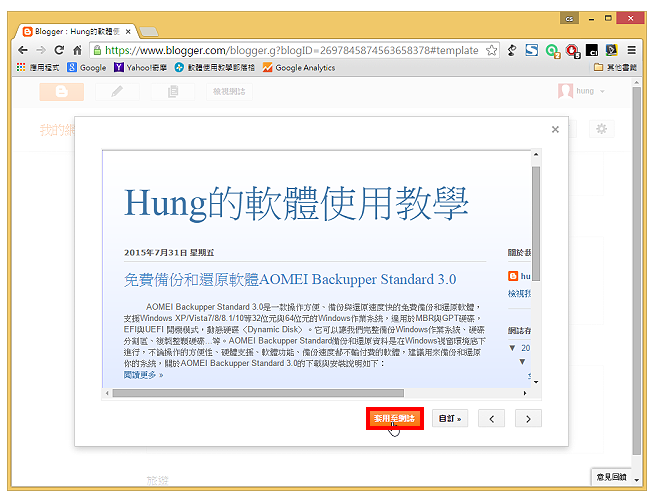Click preview horizontal scrollbar right arrow
The height and width of the screenshot is (493, 650).
tap(525, 393)
